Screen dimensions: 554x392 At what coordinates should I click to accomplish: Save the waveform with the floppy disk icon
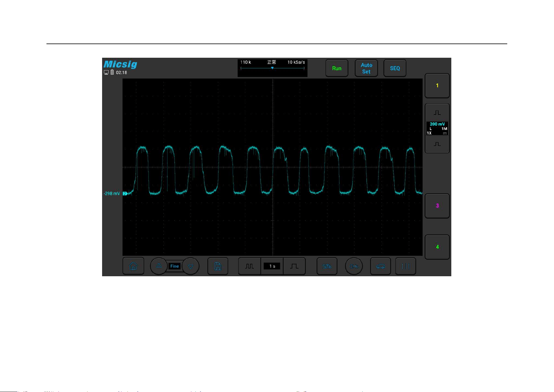click(218, 266)
